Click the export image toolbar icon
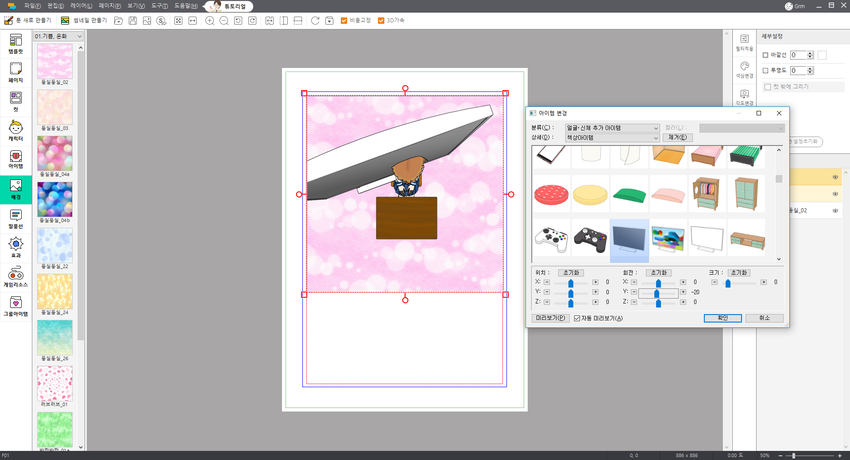Screen dimensions: 850x460 click(x=147, y=21)
